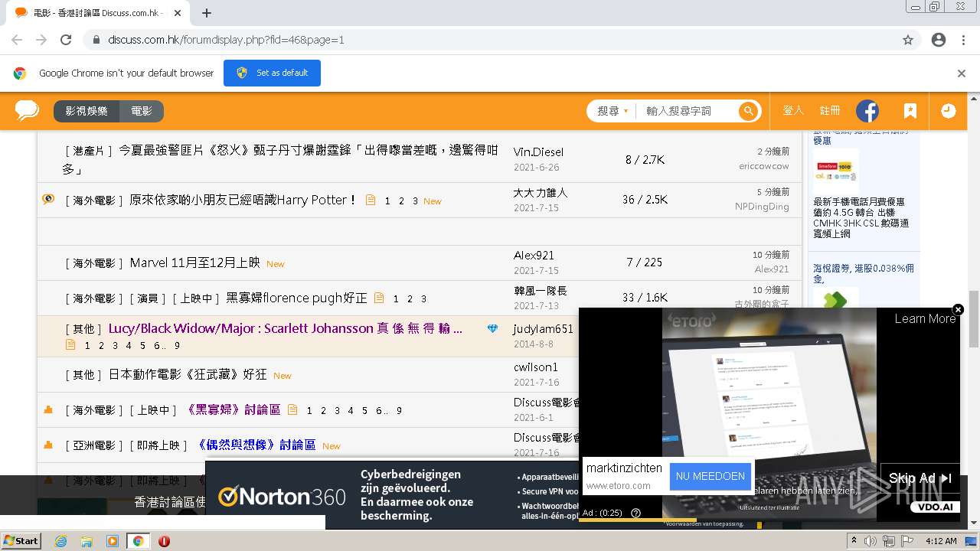Open the file explorer taskbar icon
This screenshot has height=551, width=980.
(x=87, y=541)
